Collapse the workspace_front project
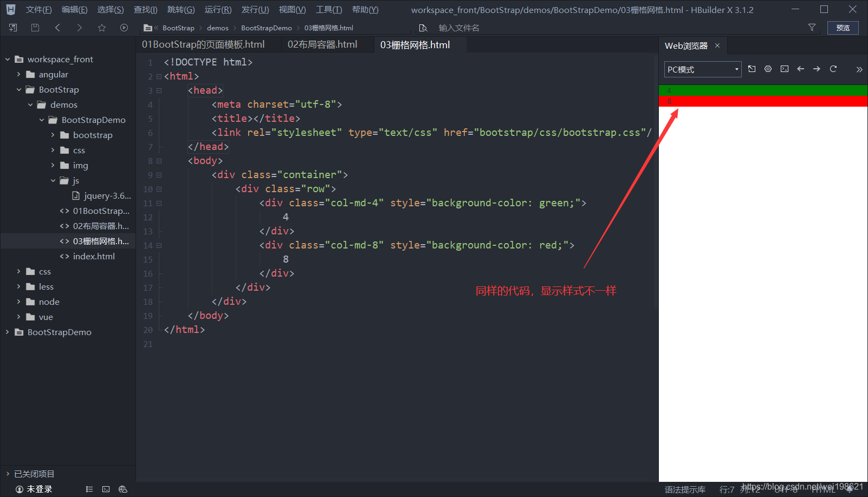This screenshot has width=868, height=497. click(8, 59)
